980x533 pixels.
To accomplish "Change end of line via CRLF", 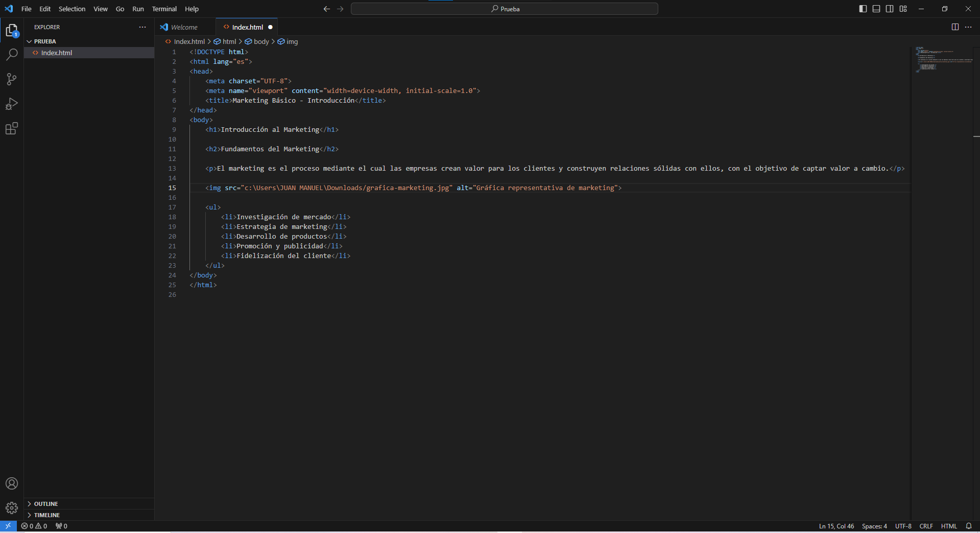I will (926, 526).
